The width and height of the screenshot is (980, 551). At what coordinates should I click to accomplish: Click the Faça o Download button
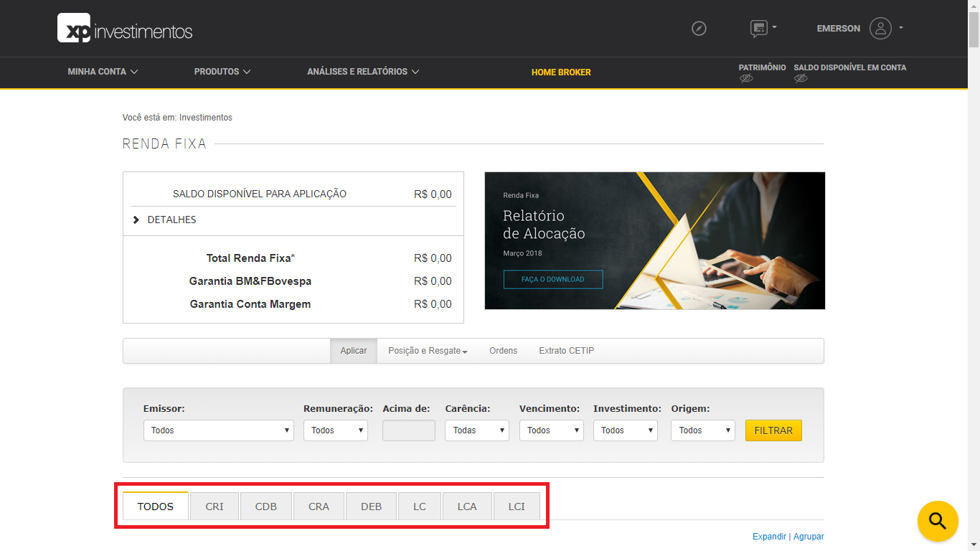coord(553,279)
